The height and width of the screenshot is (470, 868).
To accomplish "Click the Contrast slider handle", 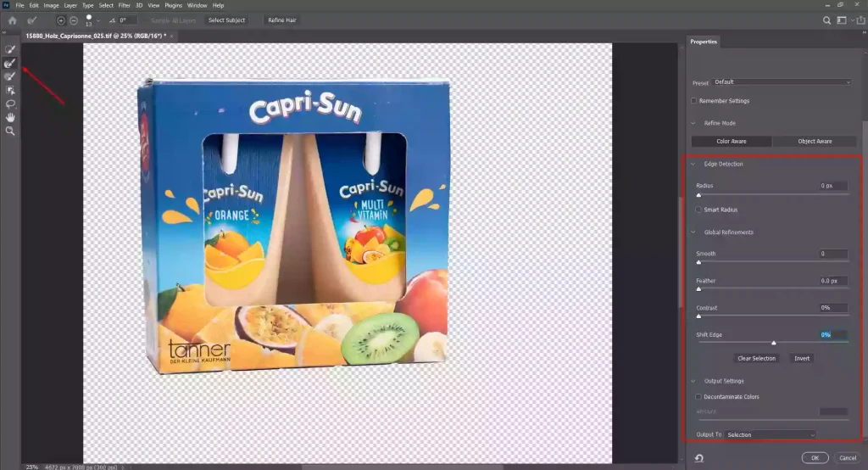I will (698, 316).
